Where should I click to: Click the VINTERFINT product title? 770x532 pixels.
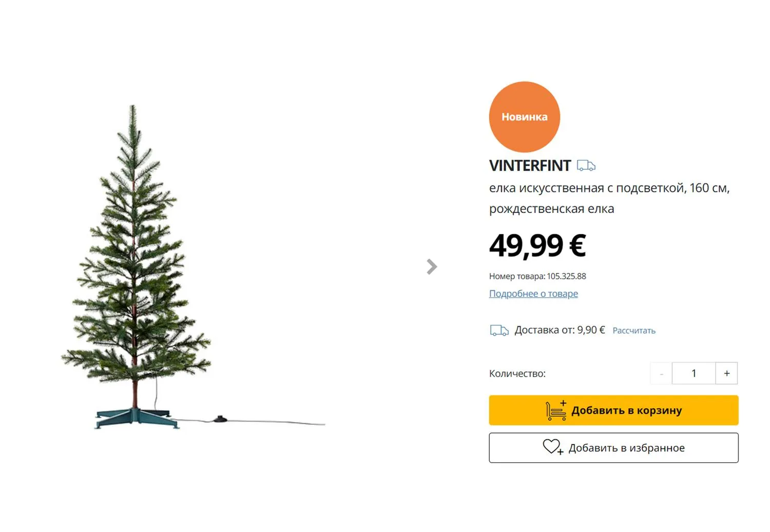(530, 166)
